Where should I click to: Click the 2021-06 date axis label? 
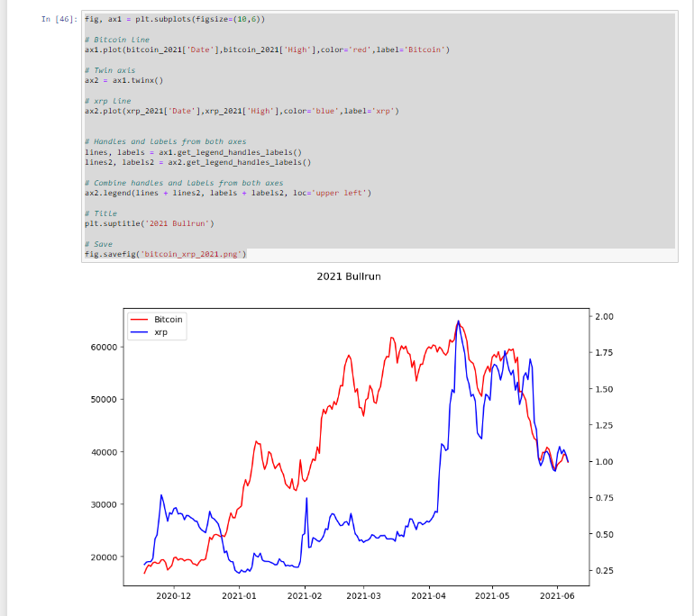tap(557, 595)
